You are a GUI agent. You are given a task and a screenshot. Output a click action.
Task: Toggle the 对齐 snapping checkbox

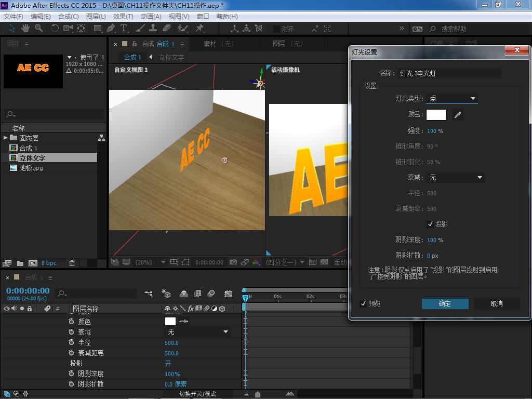point(276,29)
